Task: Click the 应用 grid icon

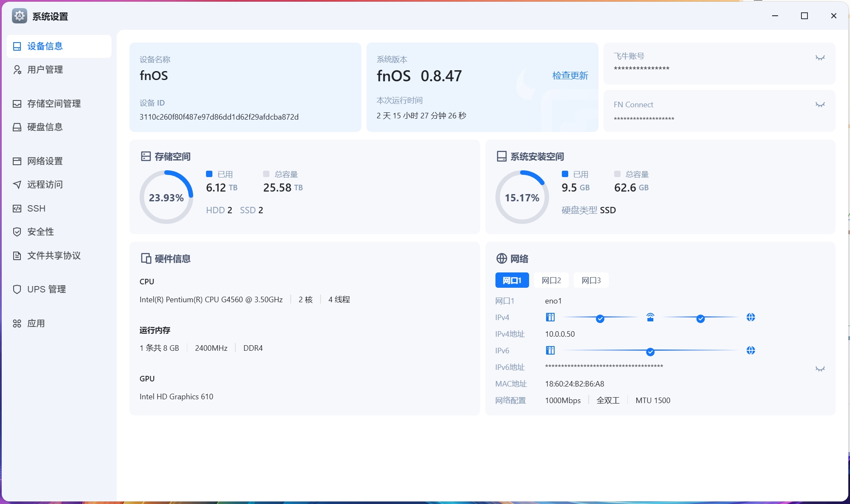Action: click(17, 324)
